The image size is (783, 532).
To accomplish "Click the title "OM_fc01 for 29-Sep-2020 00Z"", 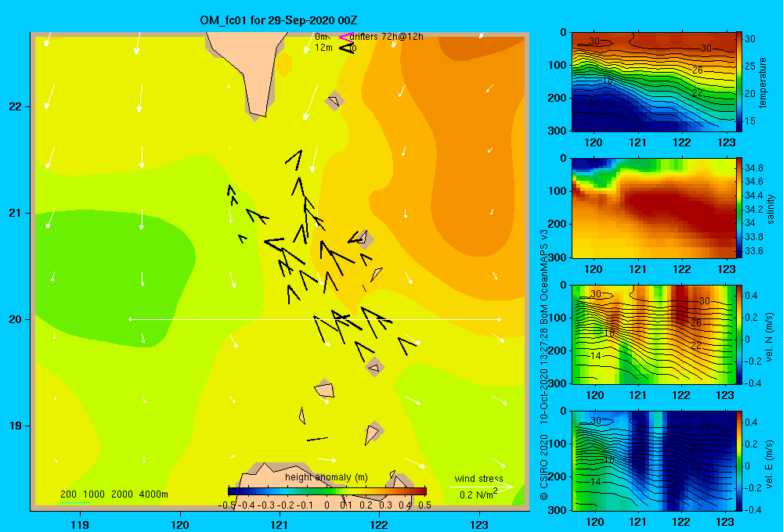I will pyautogui.click(x=278, y=20).
